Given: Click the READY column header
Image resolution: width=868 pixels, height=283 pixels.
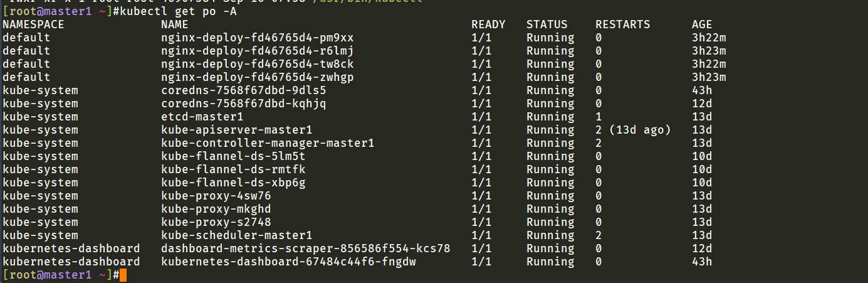Looking at the screenshot, I should (x=488, y=24).
